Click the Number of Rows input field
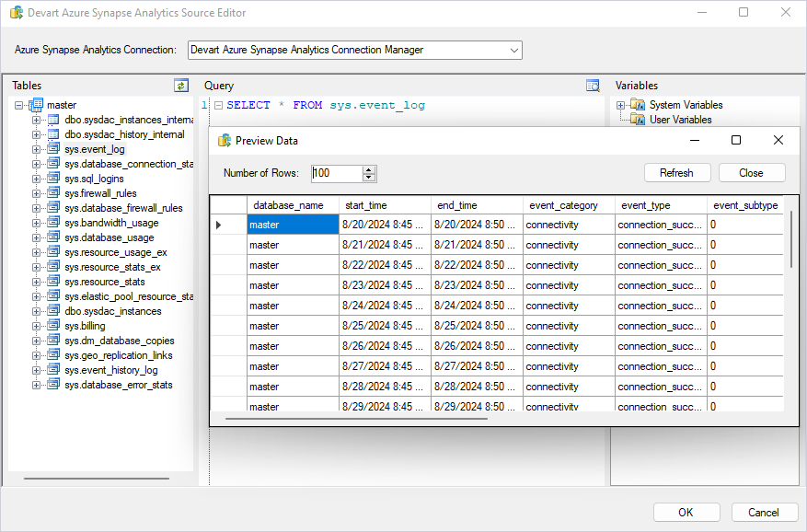 [336, 173]
